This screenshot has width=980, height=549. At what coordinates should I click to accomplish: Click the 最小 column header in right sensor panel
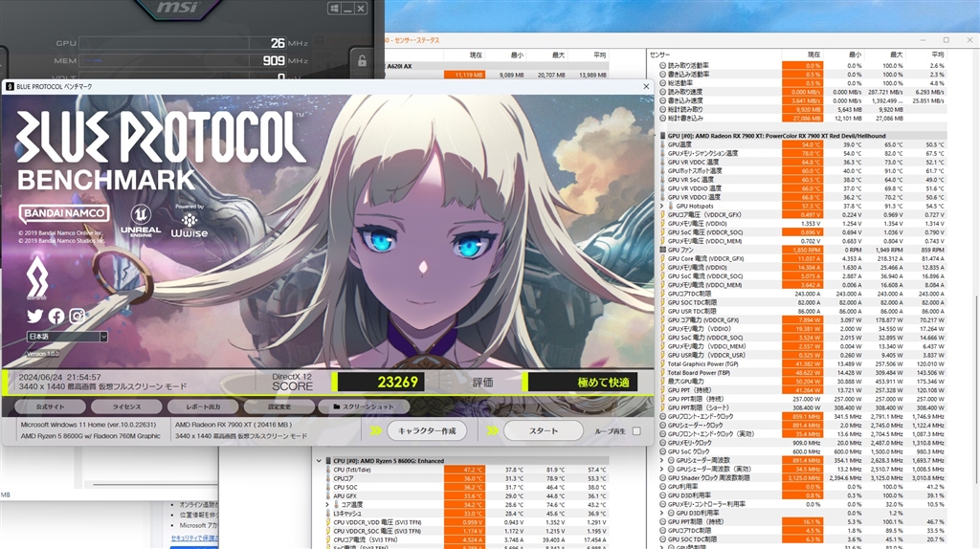[x=855, y=55]
